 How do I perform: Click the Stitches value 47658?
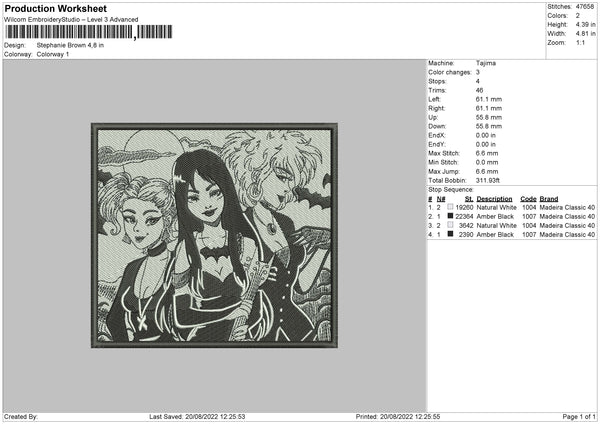click(x=585, y=7)
